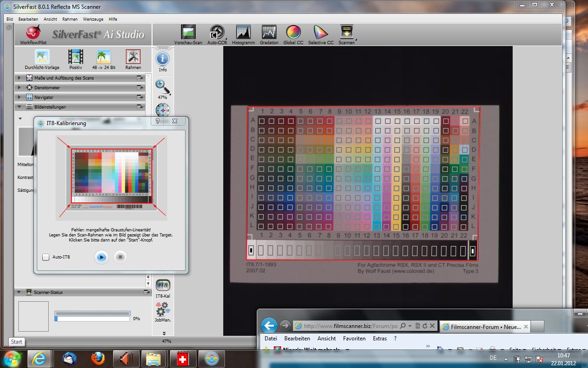Select the 47% zoom magnifier tool
Viewport: 588px width, 368px height.
point(163,86)
